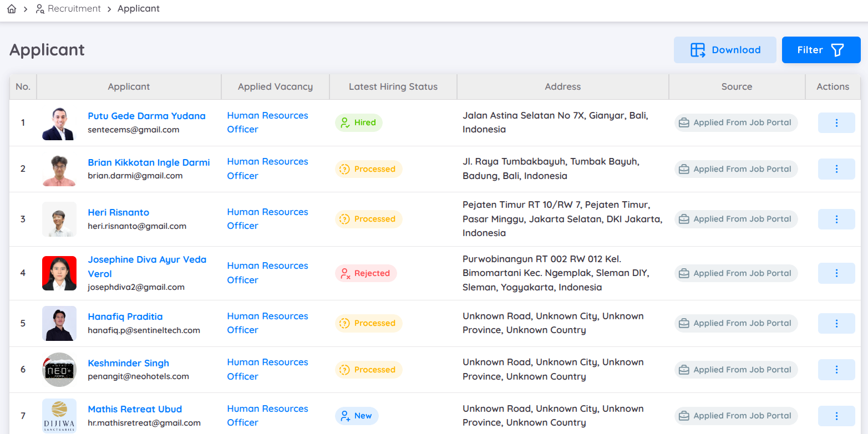Image resolution: width=868 pixels, height=434 pixels.
Task: Click the home icon in the breadcrumb
Action: pyautogui.click(x=11, y=8)
